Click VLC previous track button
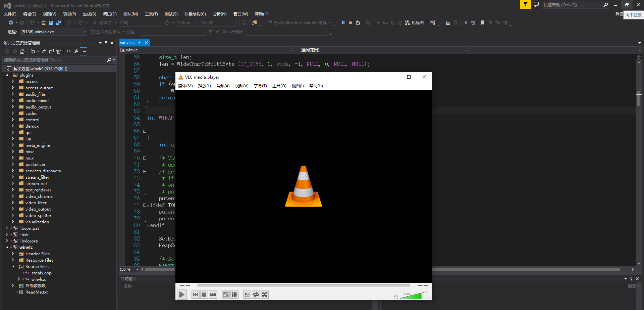Screen dimensions: 644x310 [196, 295]
